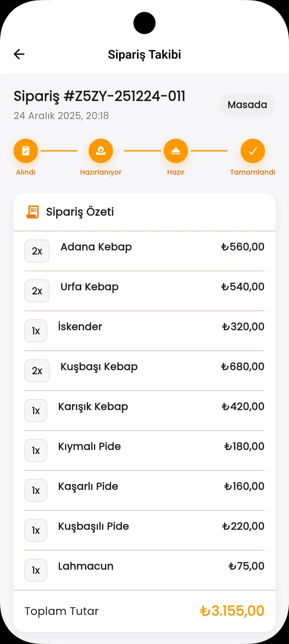289x644 pixels.
Task: Tap the orange checkmark completion indicator
Action: (x=253, y=151)
